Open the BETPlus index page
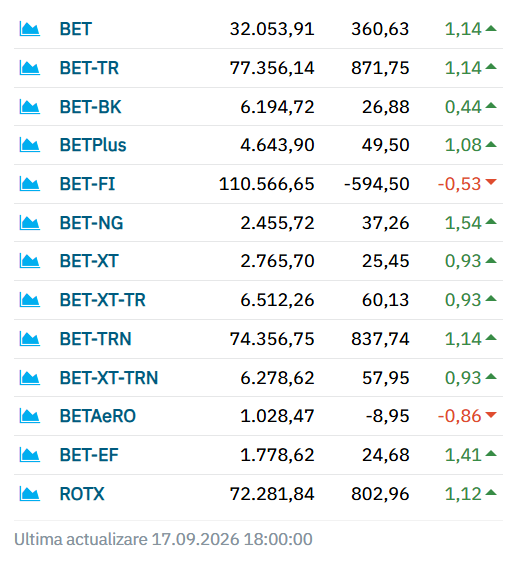This screenshot has height=565, width=512. click(93, 145)
